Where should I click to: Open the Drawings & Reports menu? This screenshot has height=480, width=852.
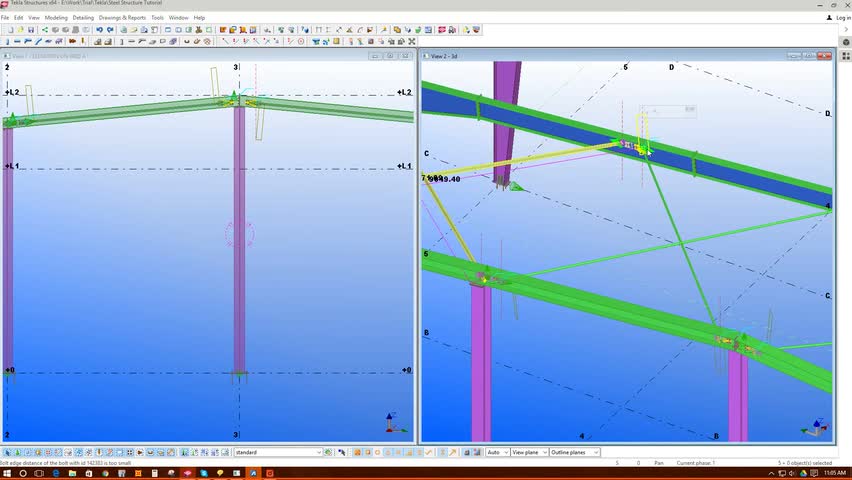122,18
